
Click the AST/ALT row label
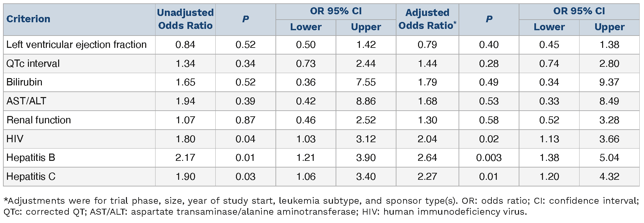[26, 101]
